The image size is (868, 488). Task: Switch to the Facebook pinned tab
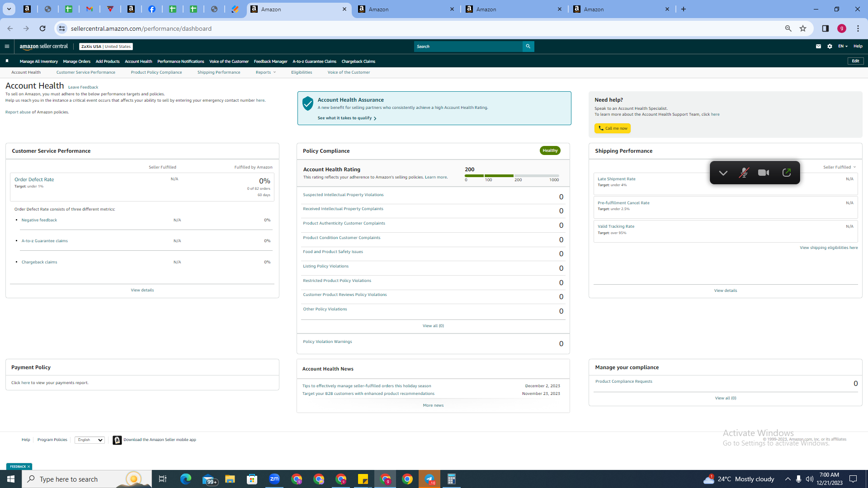tap(152, 9)
